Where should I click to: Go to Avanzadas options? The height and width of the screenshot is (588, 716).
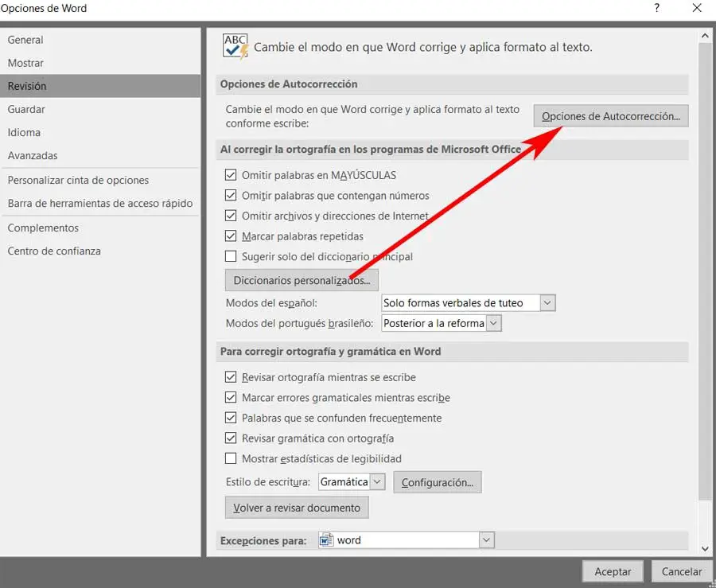pos(100,156)
